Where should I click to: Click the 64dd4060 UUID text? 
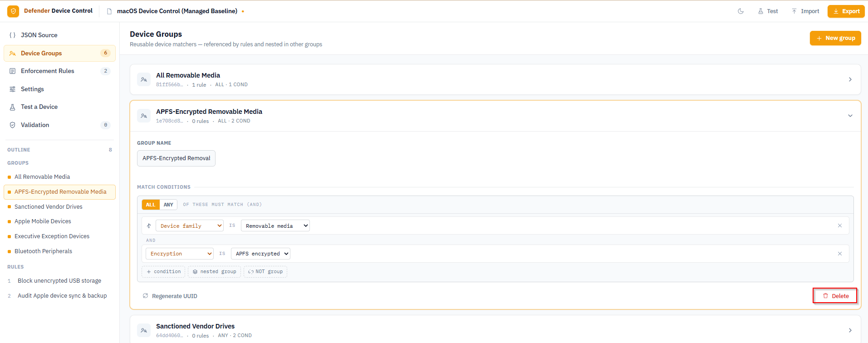pos(170,336)
